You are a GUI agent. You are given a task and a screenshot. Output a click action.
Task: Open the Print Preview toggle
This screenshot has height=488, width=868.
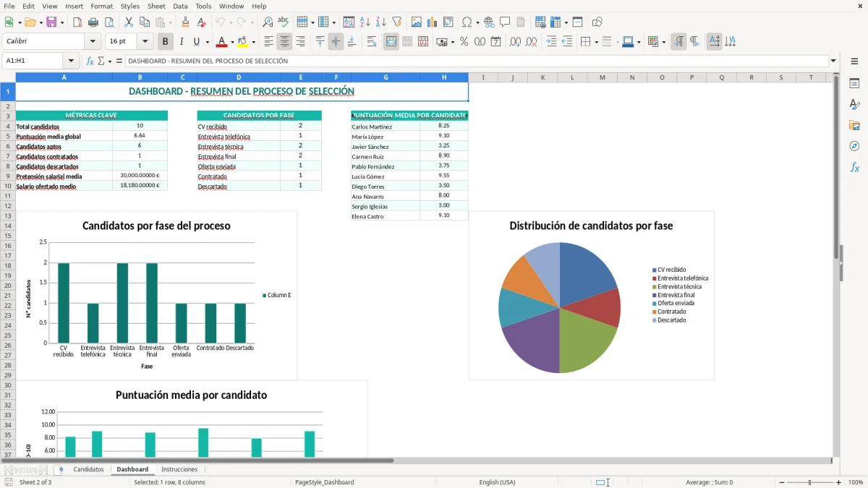tap(109, 22)
